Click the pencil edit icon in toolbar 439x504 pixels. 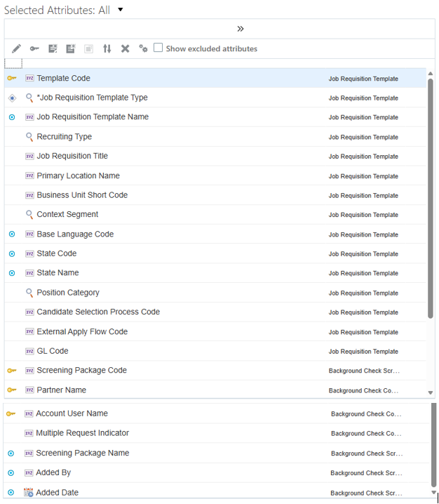pyautogui.click(x=16, y=48)
